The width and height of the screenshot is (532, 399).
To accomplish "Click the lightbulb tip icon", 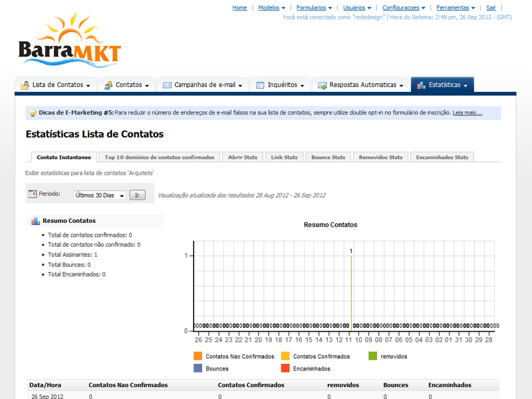I will (x=33, y=113).
